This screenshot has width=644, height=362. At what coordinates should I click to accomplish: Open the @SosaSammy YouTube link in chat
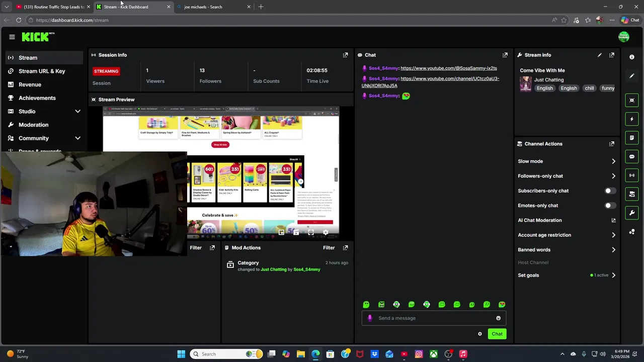pyautogui.click(x=449, y=68)
